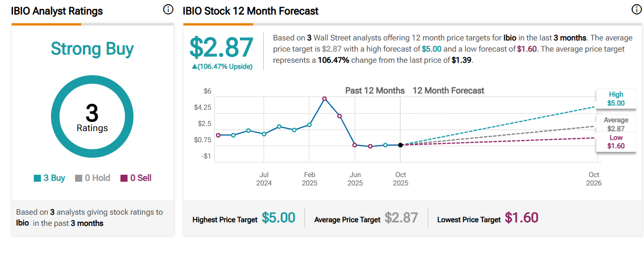Image resolution: width=644 pixels, height=257 pixels.
Task: Click the Past 12 Months chart label
Action: 375,91
